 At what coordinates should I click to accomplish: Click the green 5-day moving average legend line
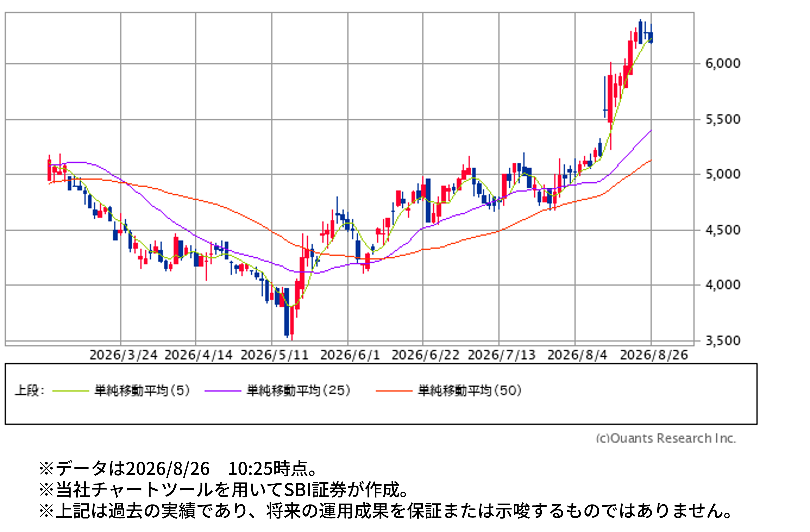coord(71,391)
